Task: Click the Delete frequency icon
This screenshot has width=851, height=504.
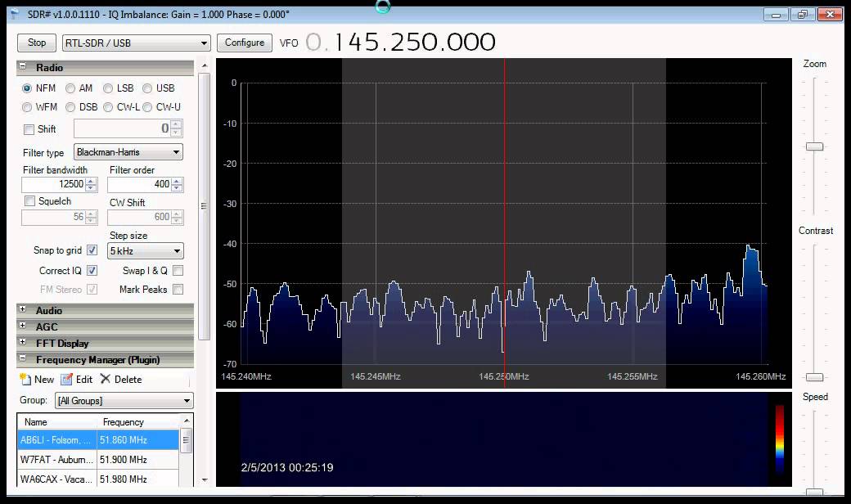Action: tap(106, 379)
